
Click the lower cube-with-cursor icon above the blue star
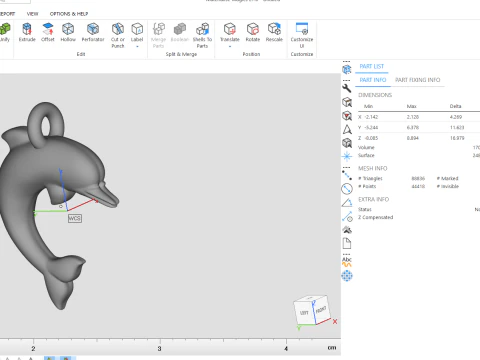click(x=347, y=143)
